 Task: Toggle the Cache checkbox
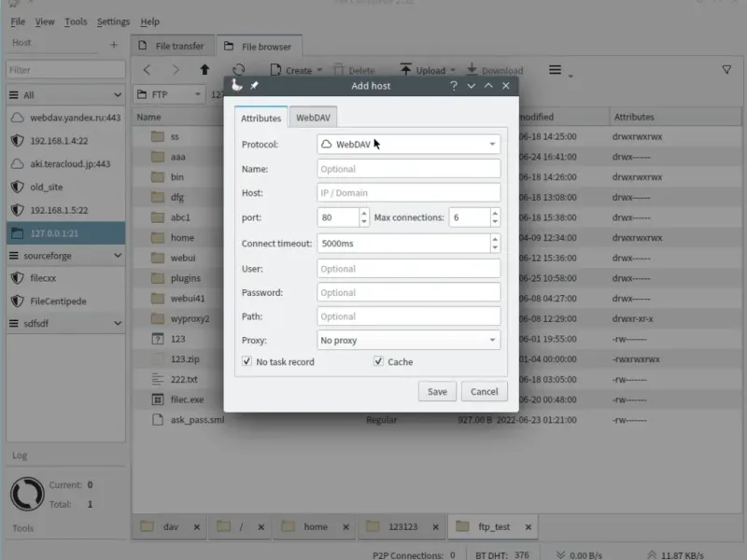point(378,361)
